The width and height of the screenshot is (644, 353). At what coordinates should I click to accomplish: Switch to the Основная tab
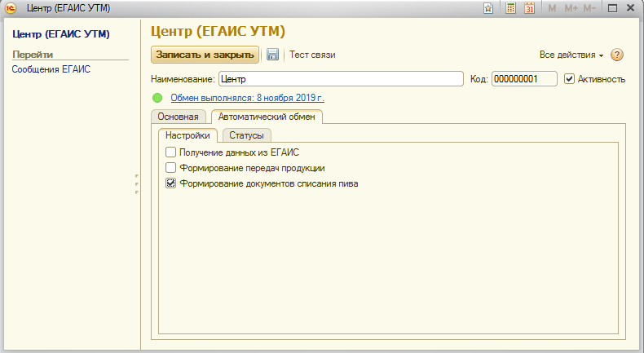179,117
